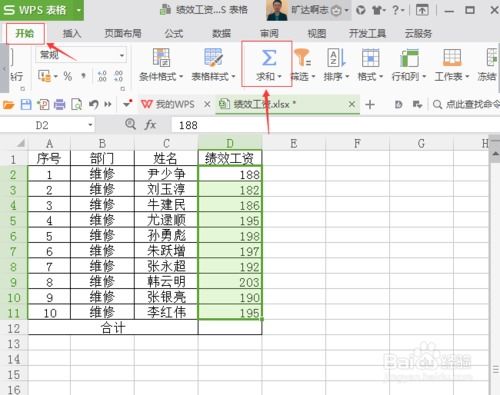Viewport: 500px width, 395px height.
Task: Switch to the 公式 ribbon tab
Action: (174, 33)
